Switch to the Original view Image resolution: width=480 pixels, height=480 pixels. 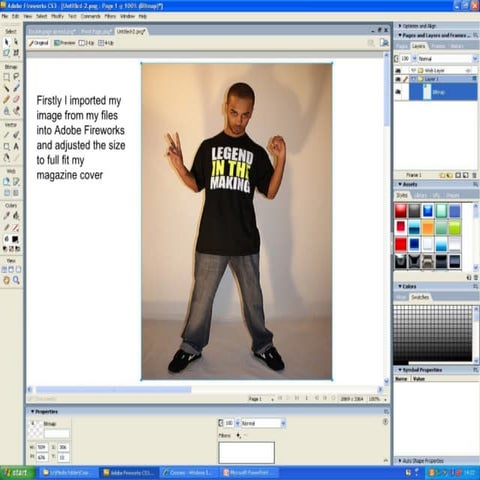pyautogui.click(x=39, y=43)
